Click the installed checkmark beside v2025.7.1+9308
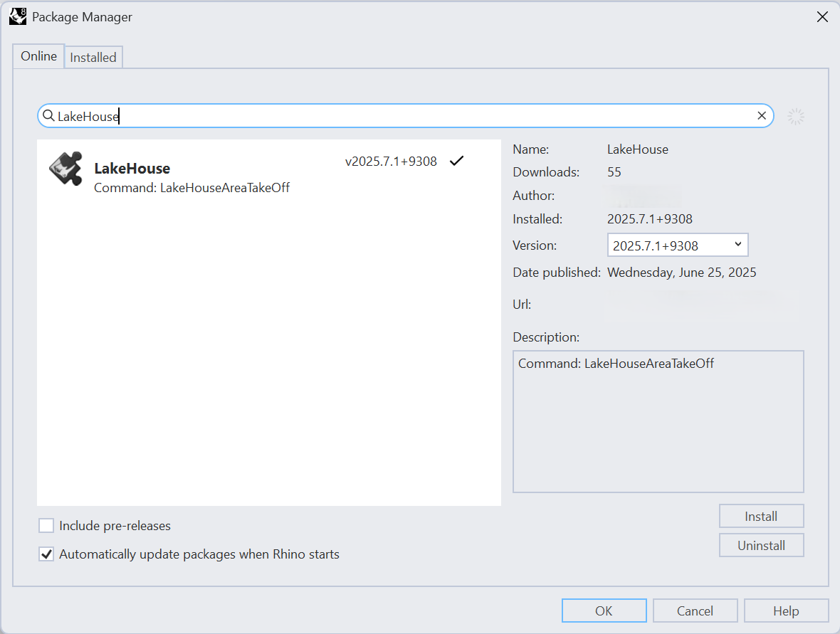This screenshot has height=634, width=840. pos(456,161)
